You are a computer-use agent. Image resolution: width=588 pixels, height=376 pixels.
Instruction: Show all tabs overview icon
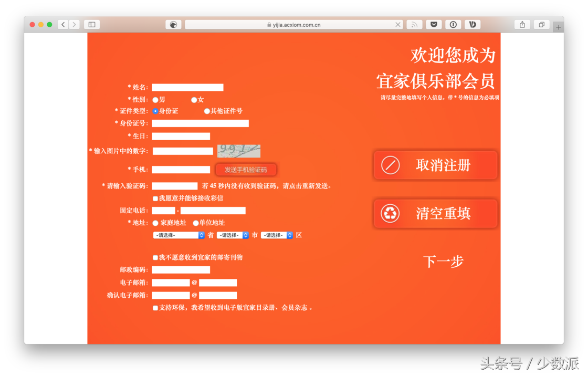tap(541, 25)
